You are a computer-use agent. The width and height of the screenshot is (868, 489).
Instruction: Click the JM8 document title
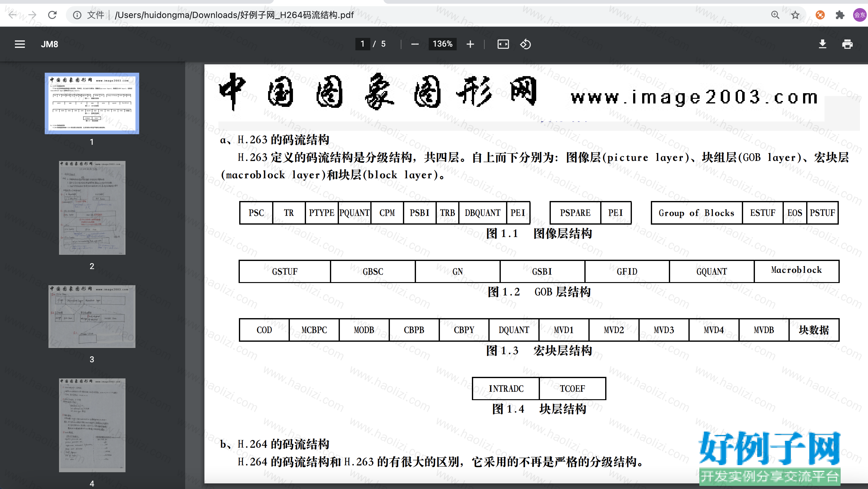click(49, 44)
